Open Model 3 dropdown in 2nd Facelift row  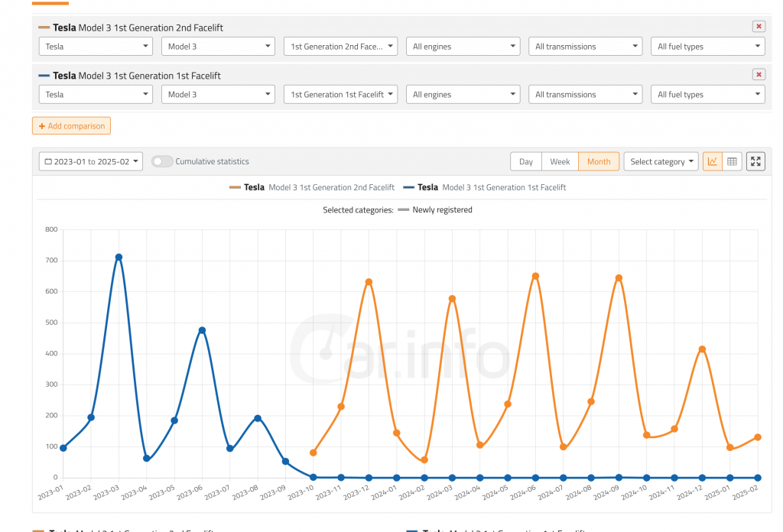coord(218,47)
